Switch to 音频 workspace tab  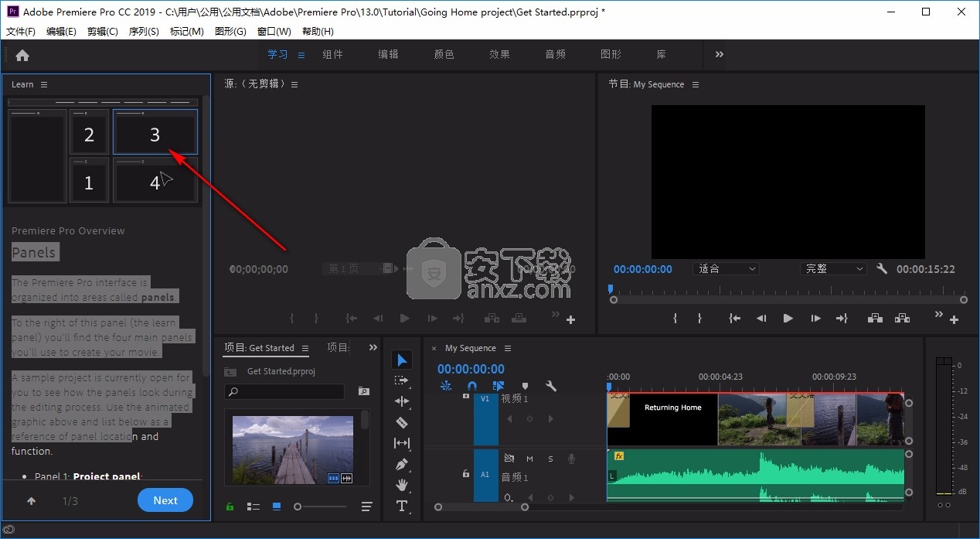[x=555, y=54]
